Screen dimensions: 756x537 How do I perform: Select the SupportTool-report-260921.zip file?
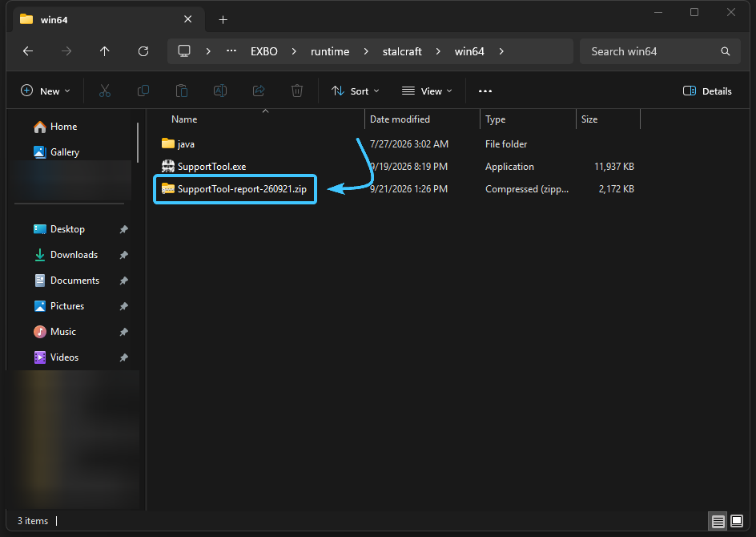(x=235, y=188)
